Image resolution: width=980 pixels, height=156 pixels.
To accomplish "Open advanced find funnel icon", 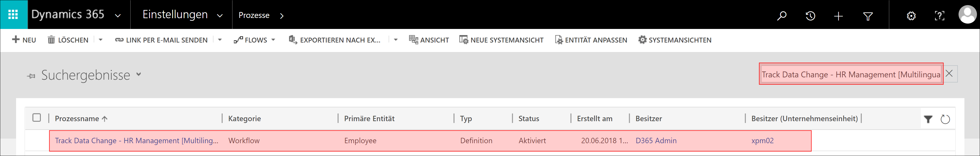I will click(868, 16).
